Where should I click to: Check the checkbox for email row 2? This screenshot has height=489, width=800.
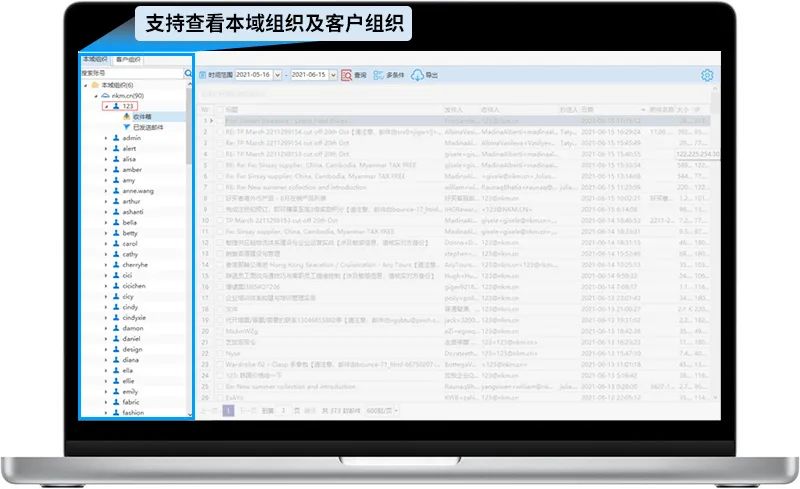[221, 131]
